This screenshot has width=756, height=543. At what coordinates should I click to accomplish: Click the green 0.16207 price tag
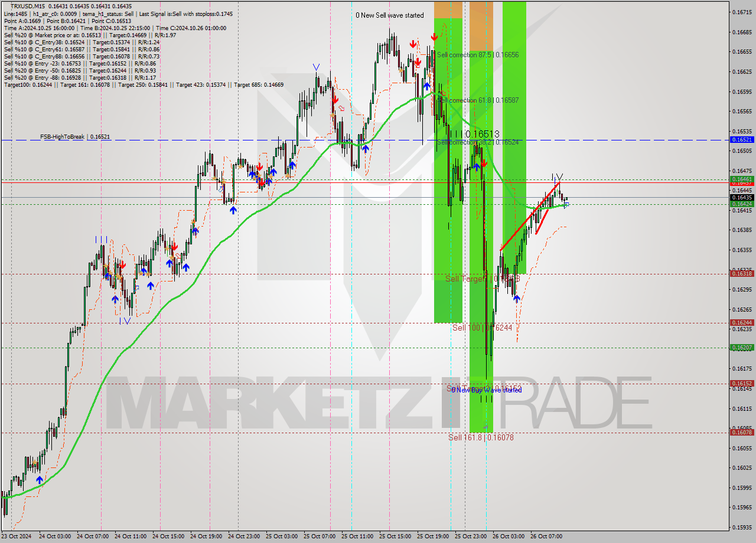coord(742,348)
